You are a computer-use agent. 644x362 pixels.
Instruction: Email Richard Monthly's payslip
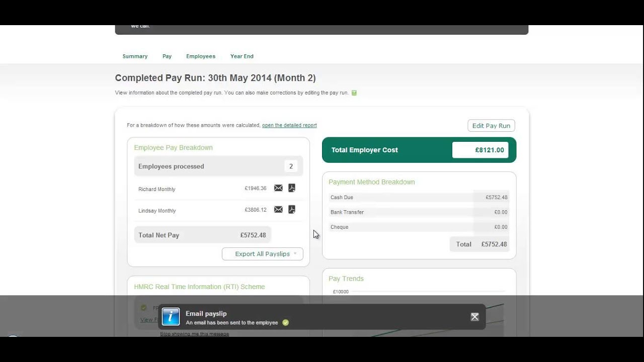pos(278,188)
